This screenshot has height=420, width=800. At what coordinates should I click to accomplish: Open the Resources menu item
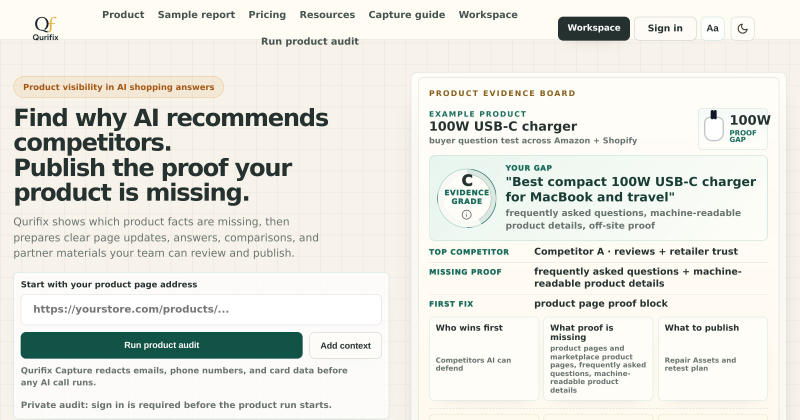pos(327,15)
